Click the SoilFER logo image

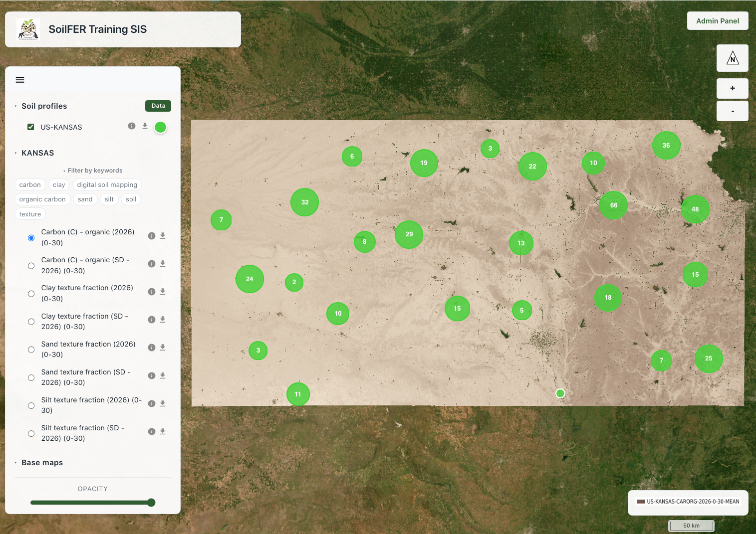pos(28,29)
